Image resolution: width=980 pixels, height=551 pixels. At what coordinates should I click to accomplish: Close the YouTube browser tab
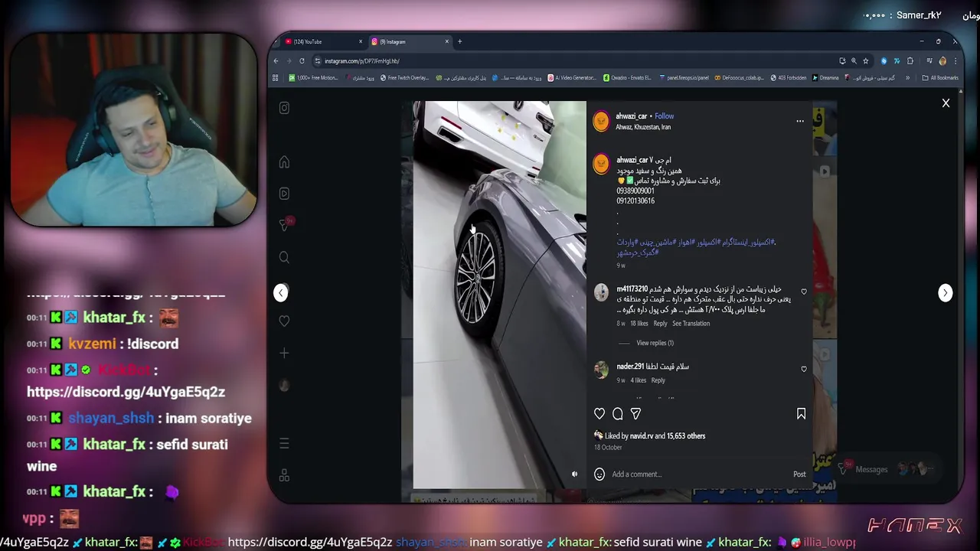tap(361, 41)
